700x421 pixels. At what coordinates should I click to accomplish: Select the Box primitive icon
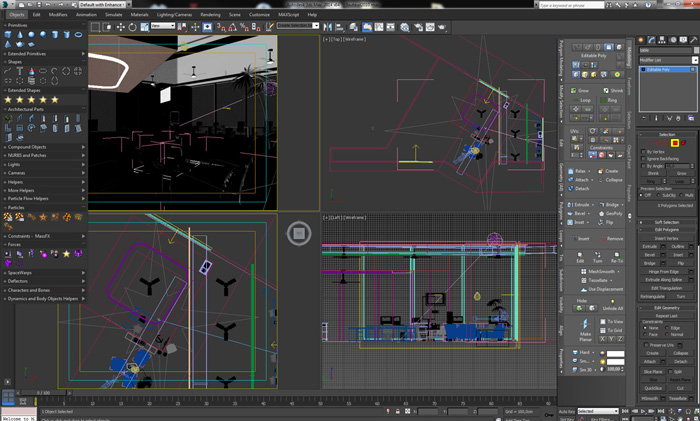(x=8, y=34)
